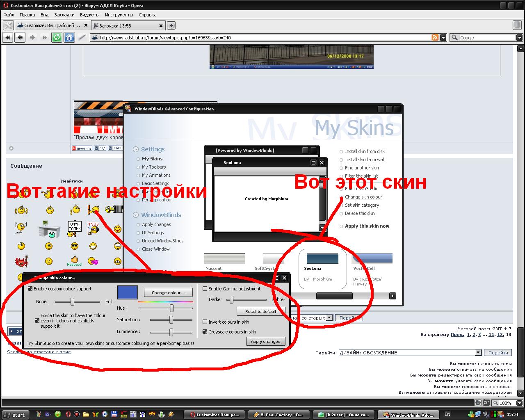Screen dimensions: 525x420
Task: Click the профиль button under the post
Action: coord(82,148)
